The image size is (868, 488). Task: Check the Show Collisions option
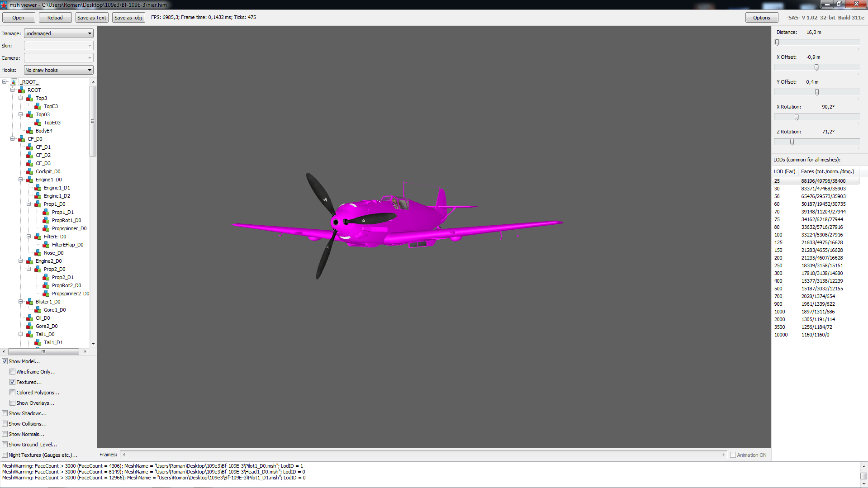[x=5, y=424]
